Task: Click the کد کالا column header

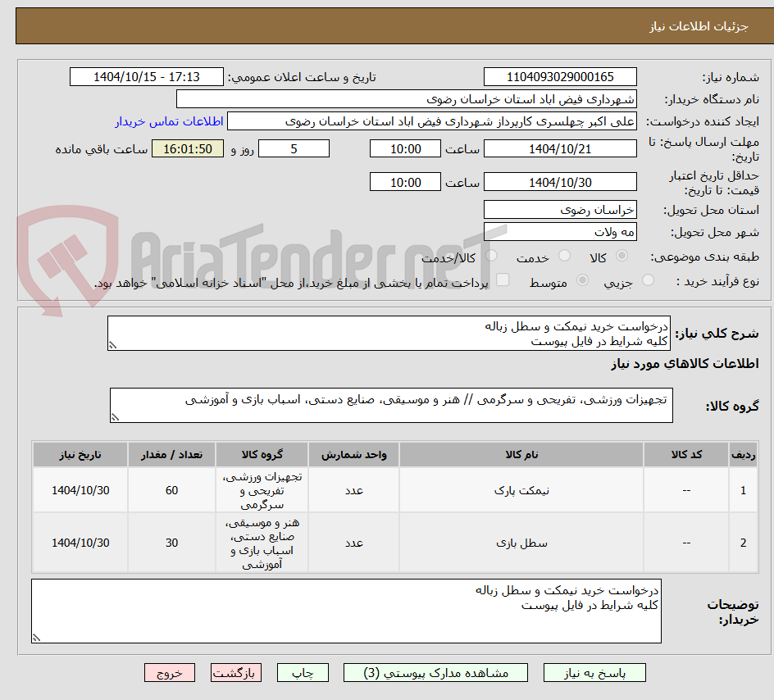Action: tap(686, 454)
